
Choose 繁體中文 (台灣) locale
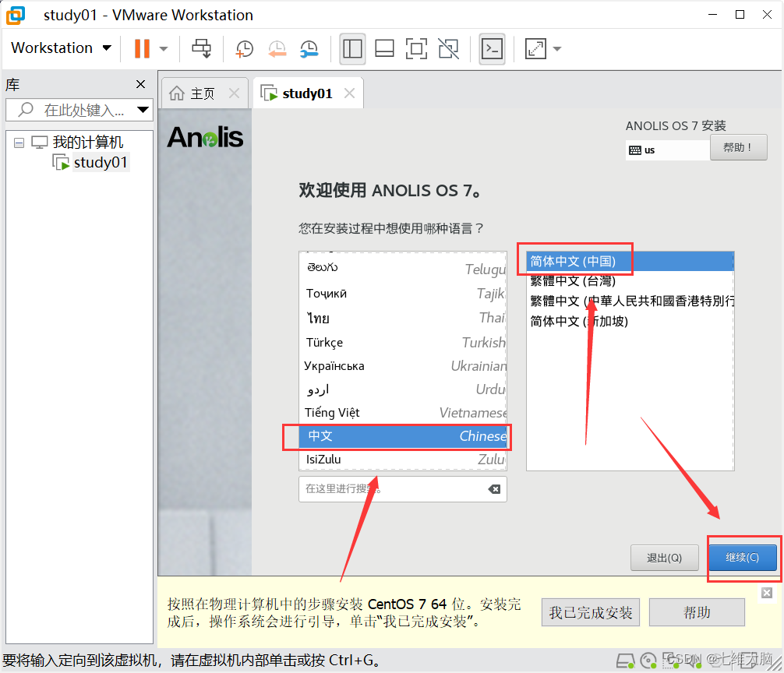coord(630,281)
